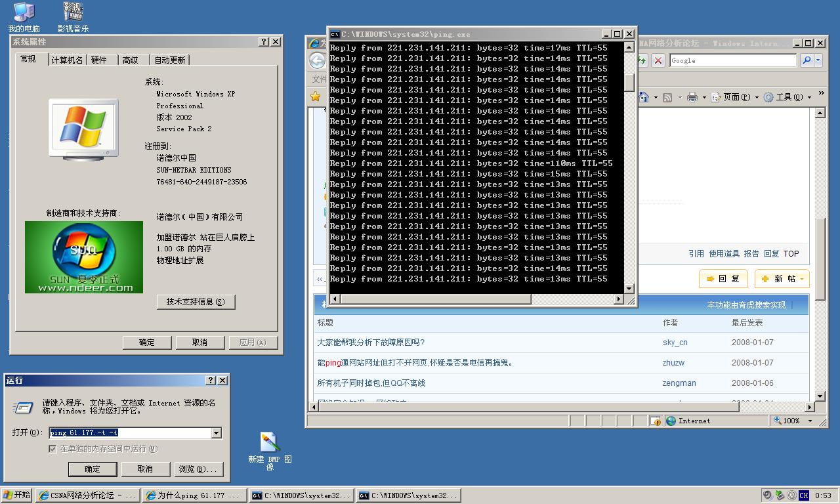840x504 pixels.
Task: Click the red X stop icon in IE
Action: click(x=658, y=60)
